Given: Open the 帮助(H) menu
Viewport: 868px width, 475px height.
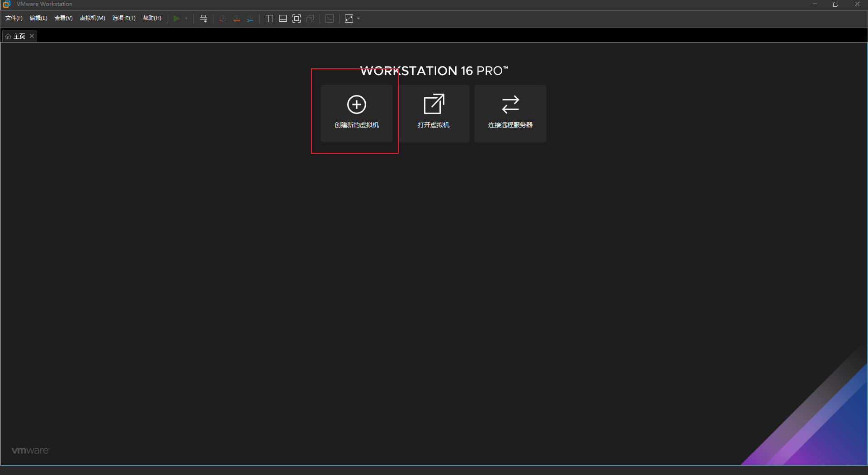Looking at the screenshot, I should (x=152, y=18).
